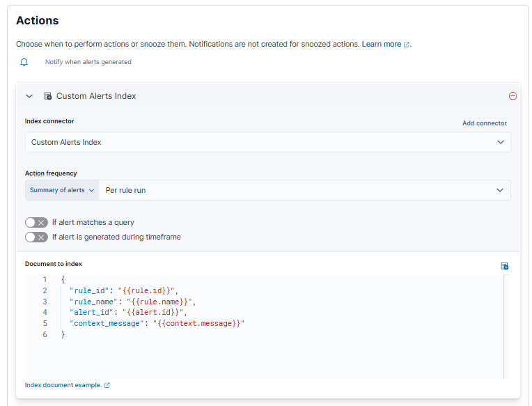Click Notify when alerts generated text
Screen dimensions: 532x406
(x=88, y=62)
